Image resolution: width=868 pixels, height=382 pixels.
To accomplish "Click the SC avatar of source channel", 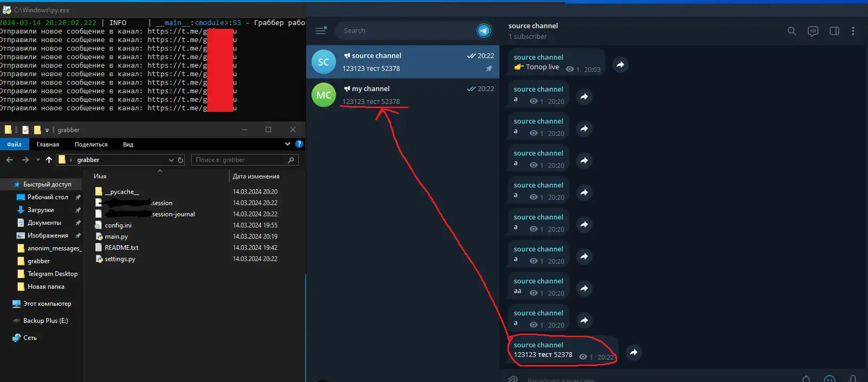I will [x=324, y=62].
